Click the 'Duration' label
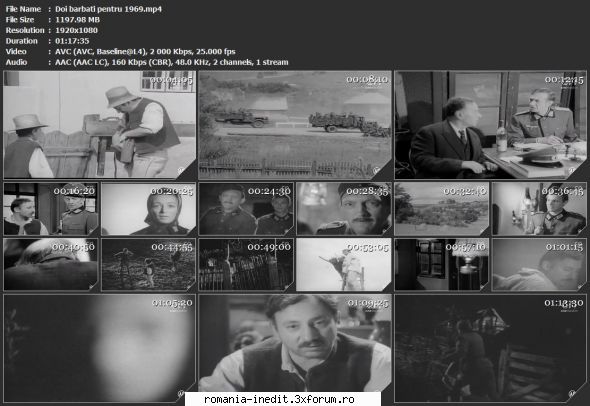The image size is (590, 406). (x=21, y=41)
